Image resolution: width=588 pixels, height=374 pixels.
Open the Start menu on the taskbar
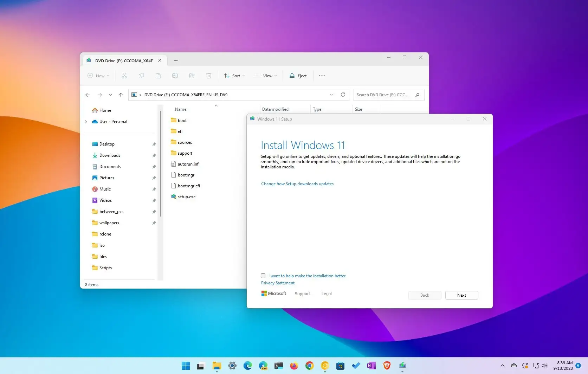click(x=186, y=366)
